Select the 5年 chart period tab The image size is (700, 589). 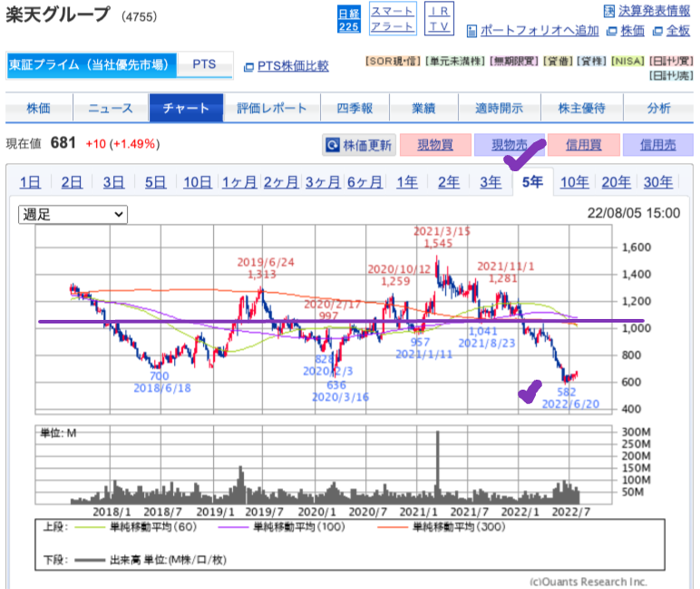532,182
